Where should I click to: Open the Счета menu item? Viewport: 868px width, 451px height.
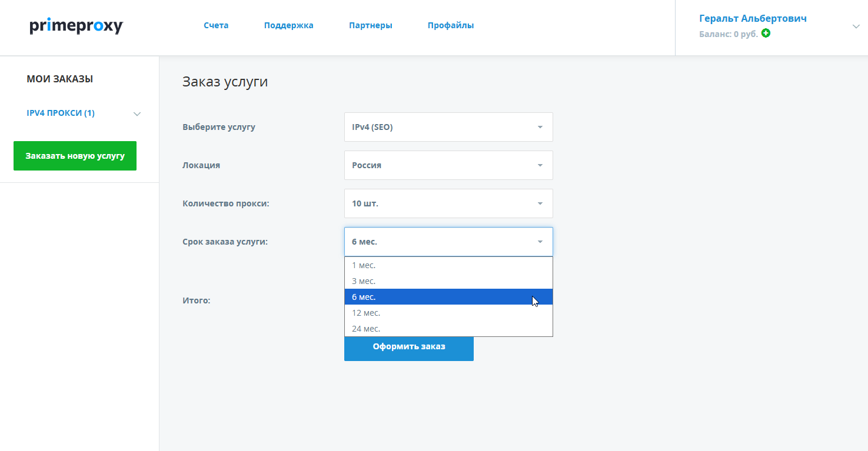216,25
